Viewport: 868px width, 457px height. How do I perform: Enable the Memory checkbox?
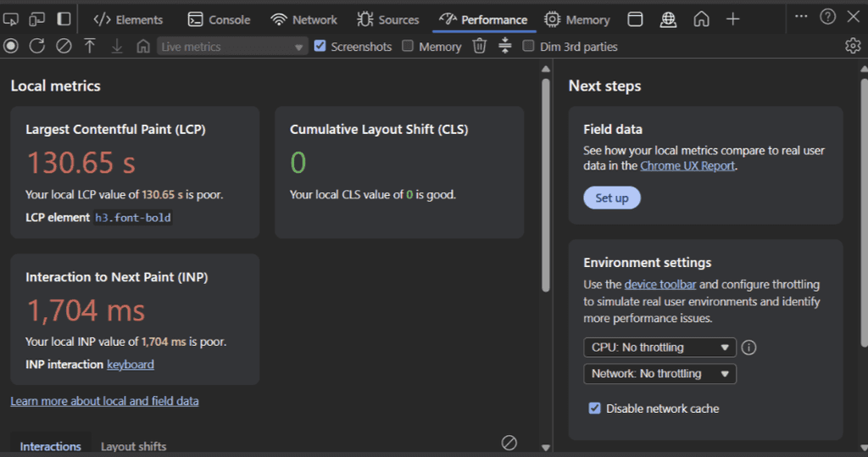[x=408, y=47]
